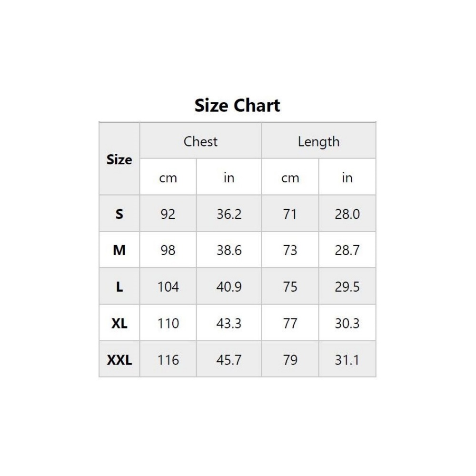Click the 92 chest cm cell
476x476 pixels.
pos(168,214)
